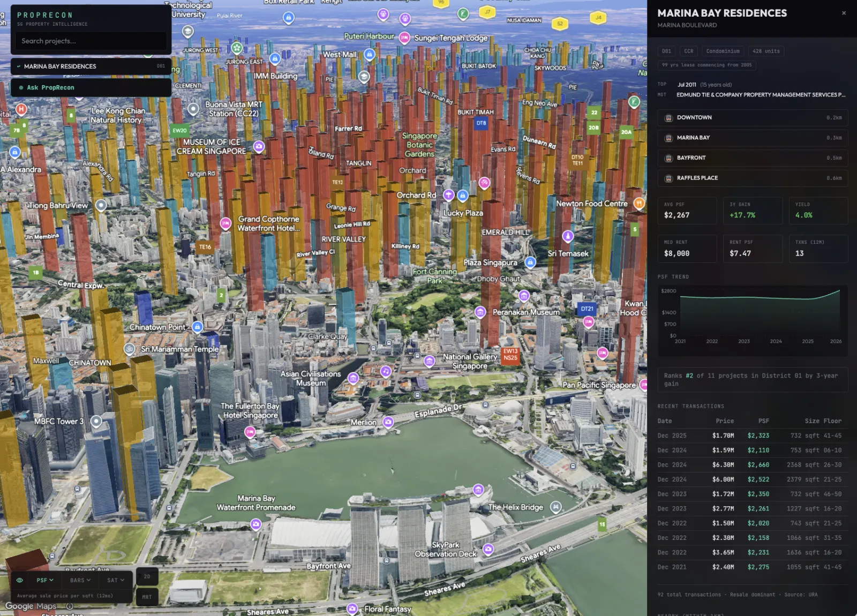Collapse the Marina Bay Residences entry chevron
Screen dimensions: 857x616
tap(19, 66)
